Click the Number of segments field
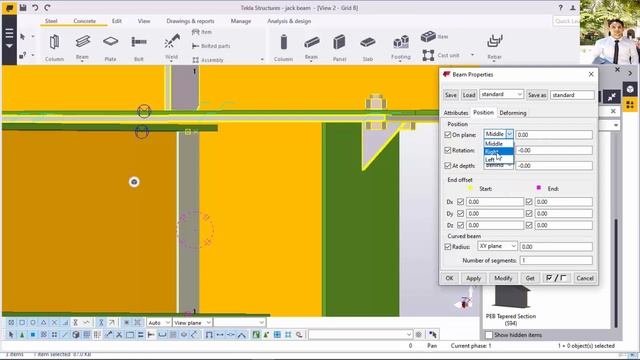640x360 pixels. (556, 260)
